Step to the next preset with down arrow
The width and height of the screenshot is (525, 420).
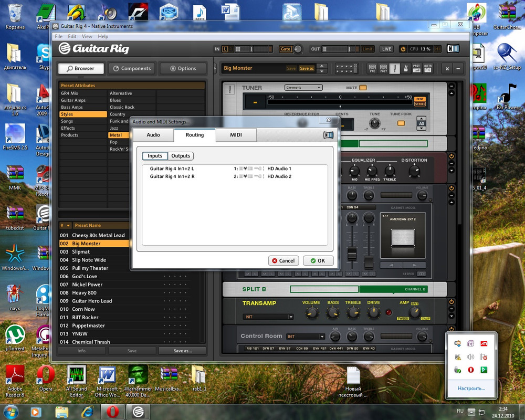pos(322,71)
